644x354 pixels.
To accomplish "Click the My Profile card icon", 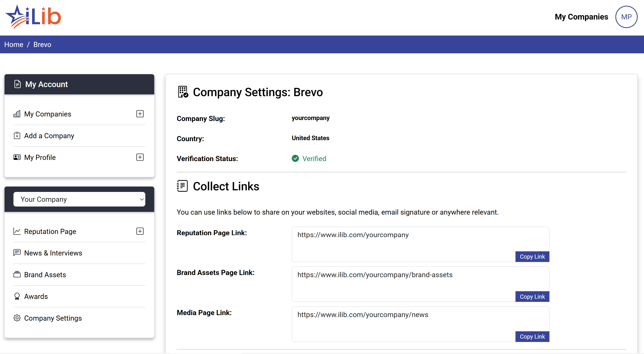I will (17, 157).
